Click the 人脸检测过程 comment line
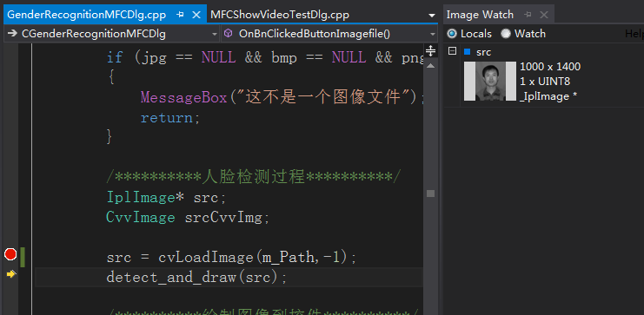644x315 pixels. [253, 177]
